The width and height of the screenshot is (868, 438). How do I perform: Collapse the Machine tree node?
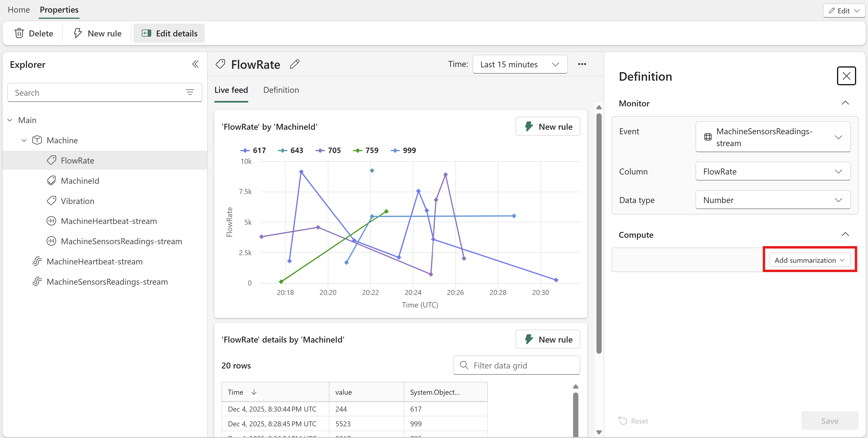click(x=24, y=140)
